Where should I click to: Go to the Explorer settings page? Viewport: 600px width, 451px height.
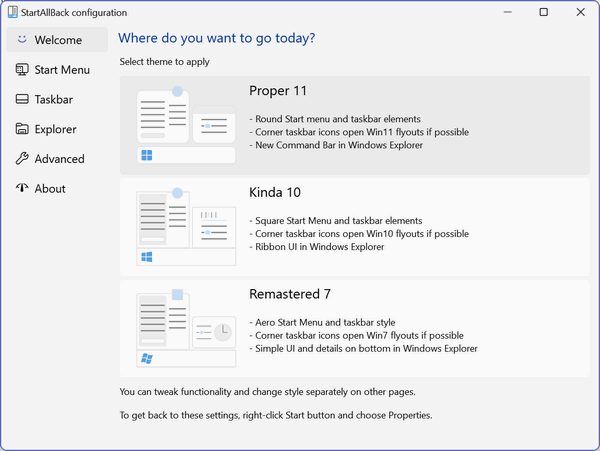click(x=57, y=129)
